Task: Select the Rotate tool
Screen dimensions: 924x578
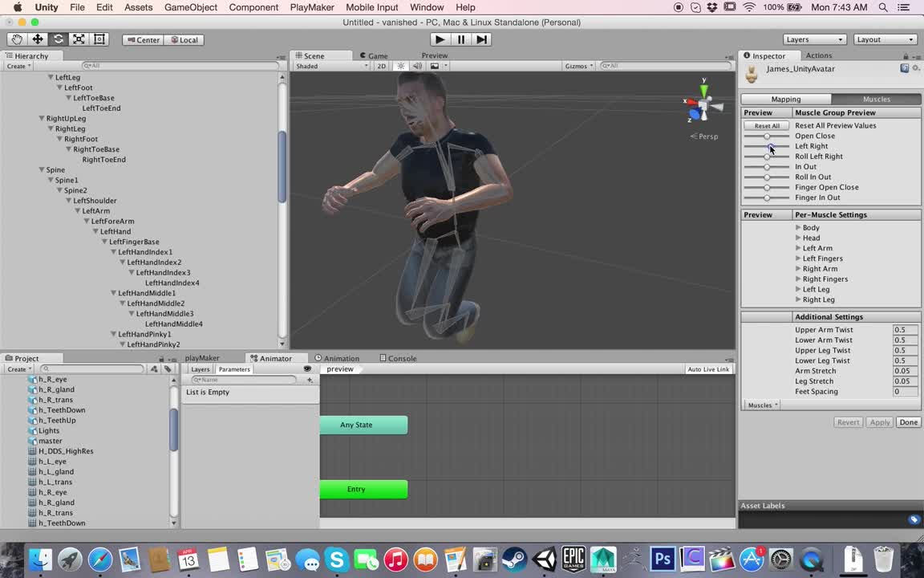Action: [x=59, y=39]
